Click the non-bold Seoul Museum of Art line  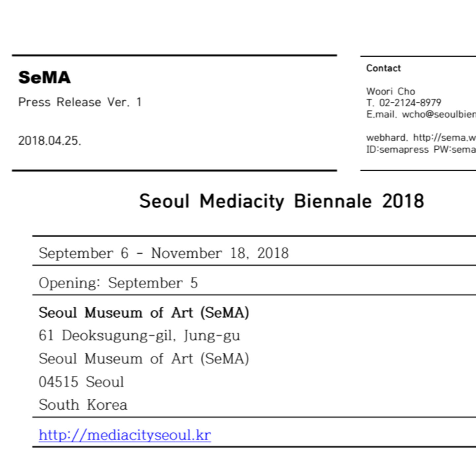pos(144,359)
